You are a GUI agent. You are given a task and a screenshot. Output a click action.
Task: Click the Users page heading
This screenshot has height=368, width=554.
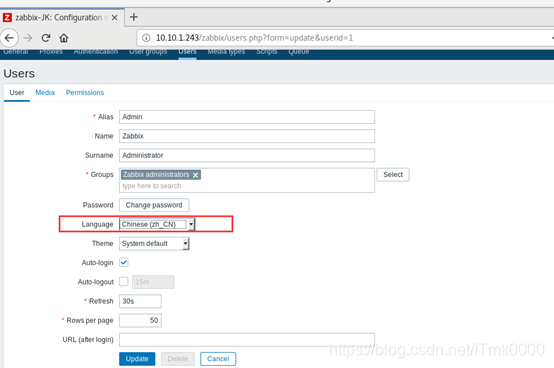(x=19, y=73)
